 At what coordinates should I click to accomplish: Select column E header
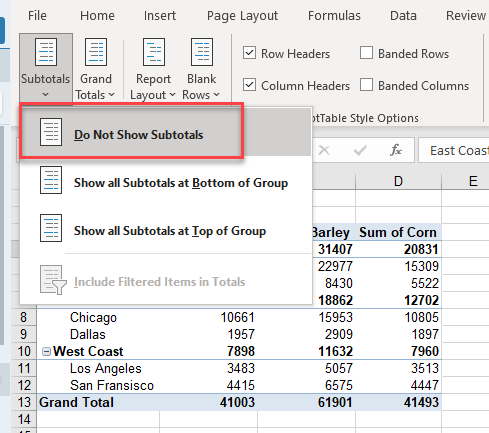point(465,181)
